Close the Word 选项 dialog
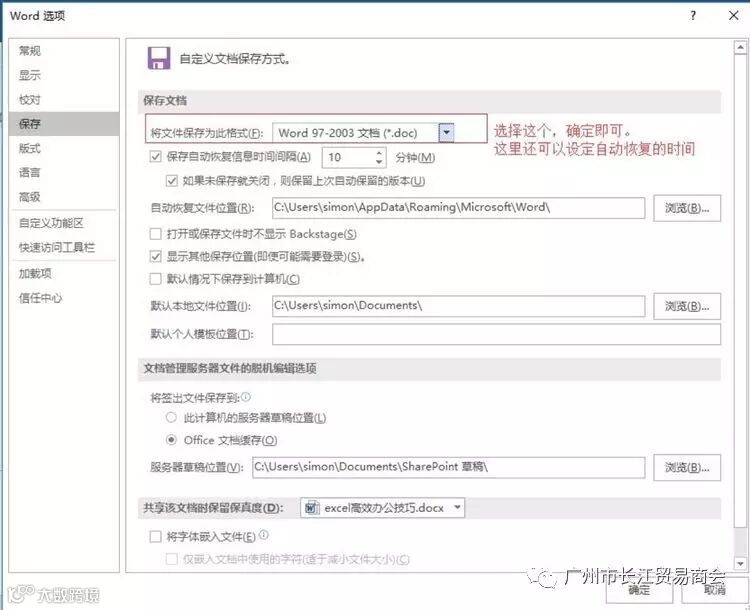This screenshot has height=610, width=750. [x=733, y=15]
